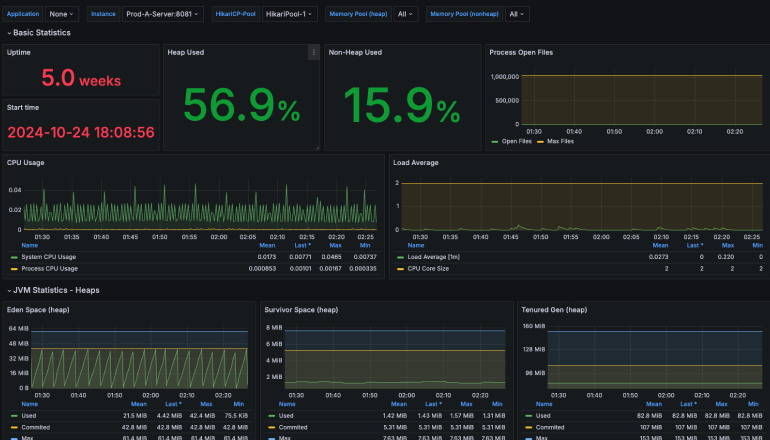Viewport: 770px width, 440px height.
Task: Click the Memory Pool (nonheap) label
Action: click(x=464, y=14)
